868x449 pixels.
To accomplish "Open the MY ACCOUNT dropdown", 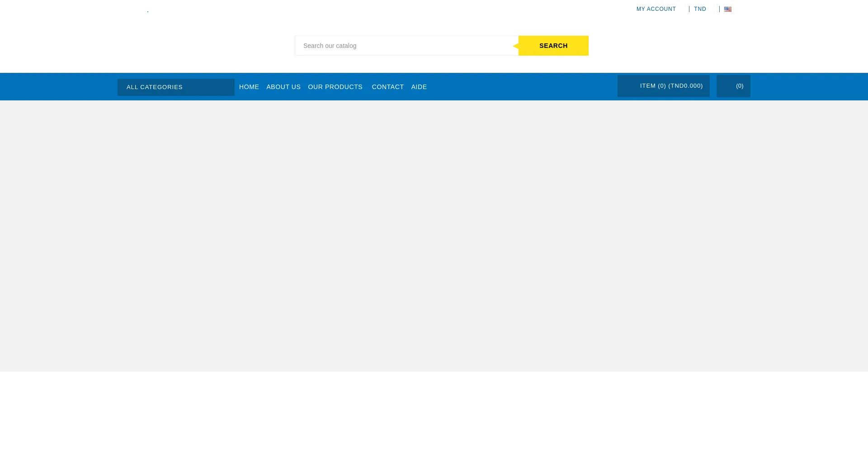I will click(x=656, y=9).
